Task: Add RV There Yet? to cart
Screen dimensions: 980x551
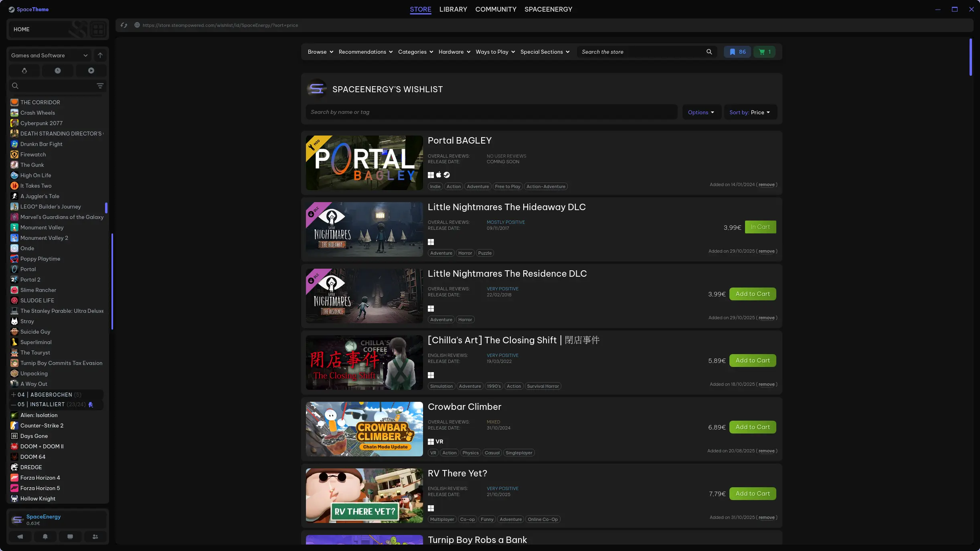Action: pos(753,494)
